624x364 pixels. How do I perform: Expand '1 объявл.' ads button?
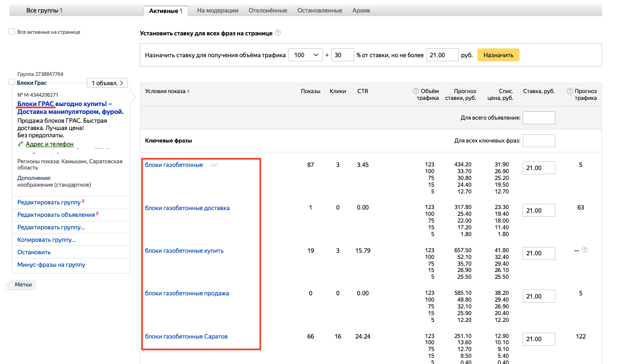(x=107, y=83)
